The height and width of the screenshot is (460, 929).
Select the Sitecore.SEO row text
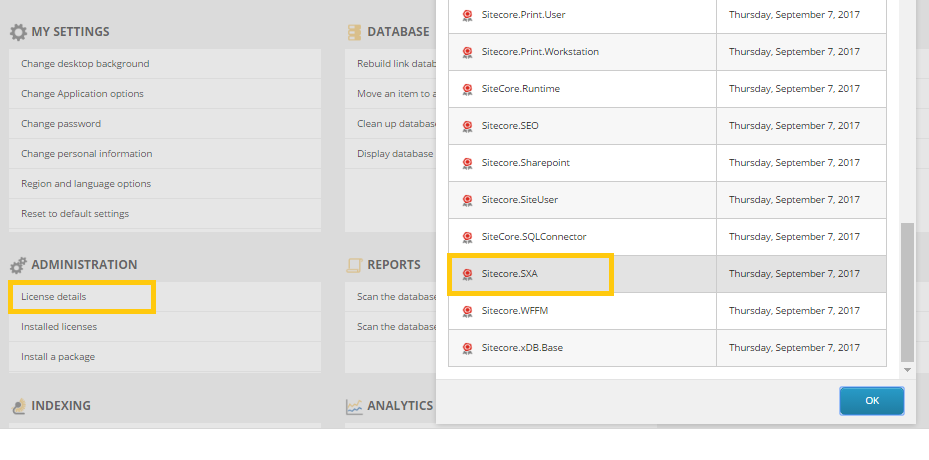point(510,126)
